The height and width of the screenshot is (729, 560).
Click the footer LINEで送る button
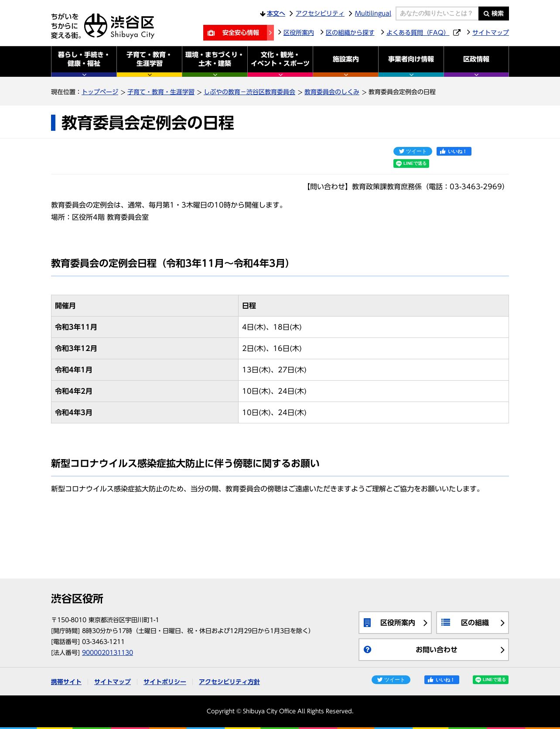(x=491, y=680)
